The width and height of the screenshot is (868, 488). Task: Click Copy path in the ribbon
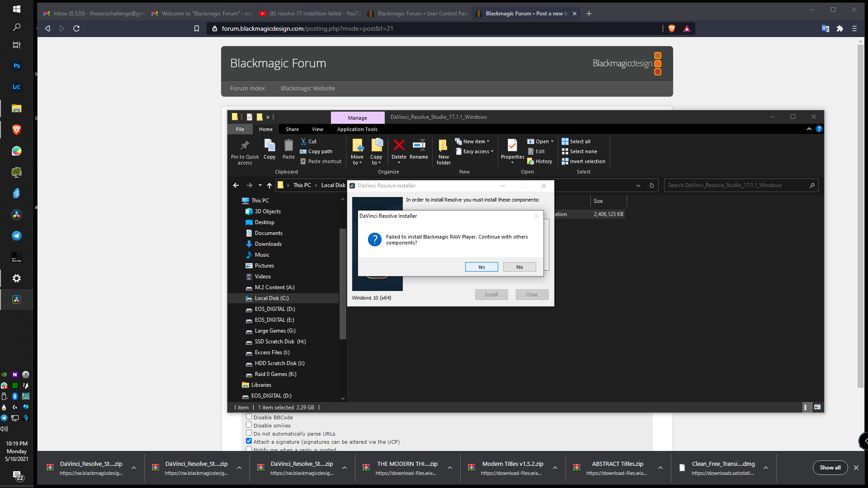coord(316,151)
